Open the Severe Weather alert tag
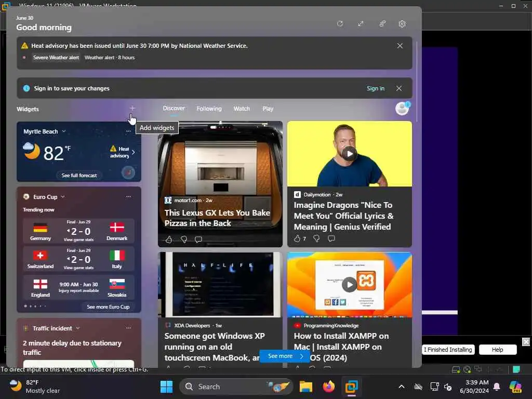This screenshot has height=399, width=532. [56, 58]
